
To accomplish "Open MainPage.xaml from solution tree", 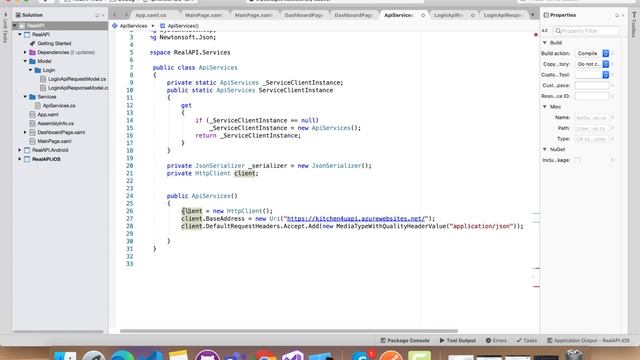I will tap(54, 141).
